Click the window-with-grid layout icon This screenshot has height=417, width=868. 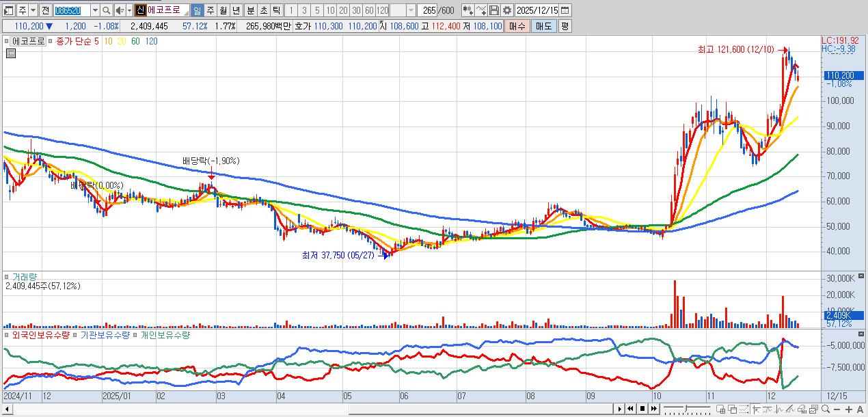pos(721,409)
